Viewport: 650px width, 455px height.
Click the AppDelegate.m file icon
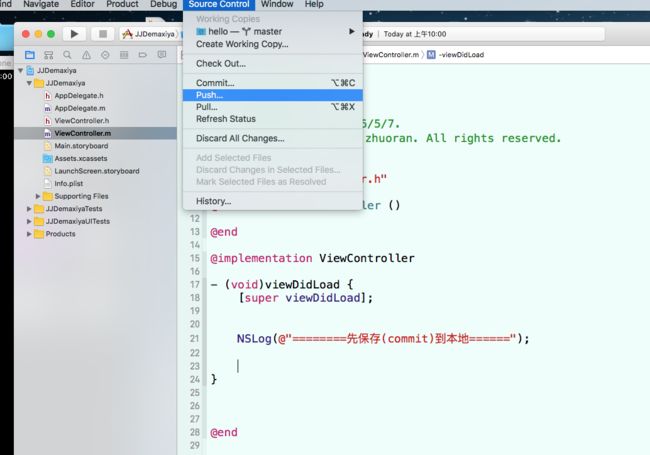[48, 108]
